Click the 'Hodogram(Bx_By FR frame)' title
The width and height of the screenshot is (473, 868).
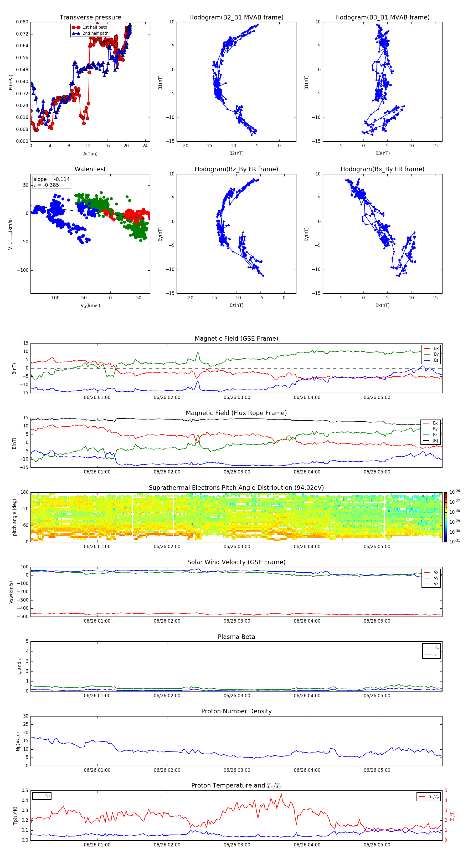[382, 169]
